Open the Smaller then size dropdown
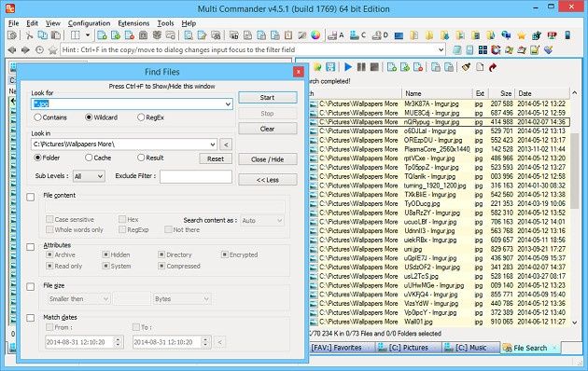588x371 pixels. point(78,298)
